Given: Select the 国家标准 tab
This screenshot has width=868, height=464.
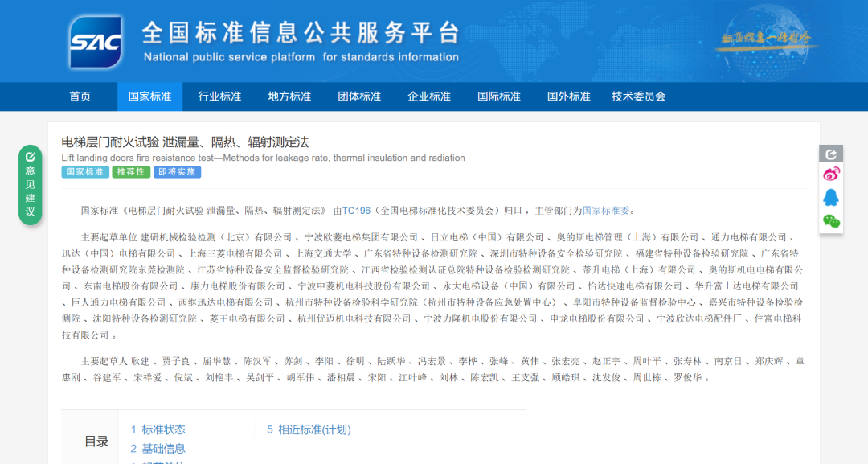Looking at the screenshot, I should click(x=149, y=96).
